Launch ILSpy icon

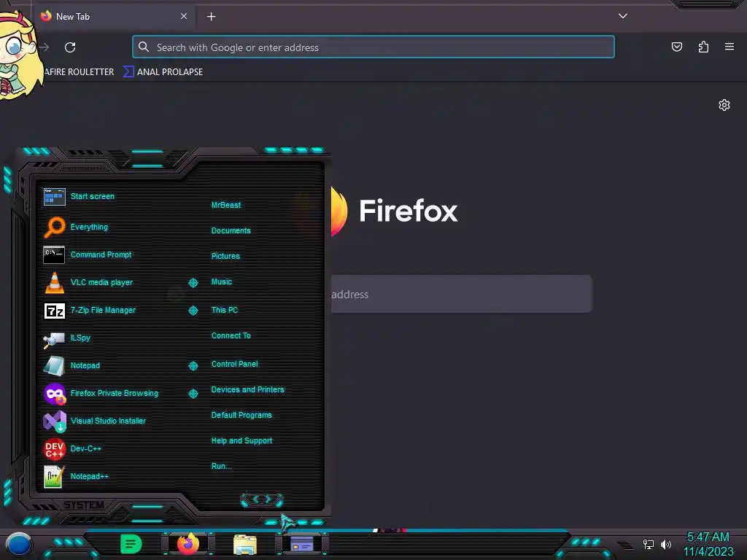[x=54, y=338]
